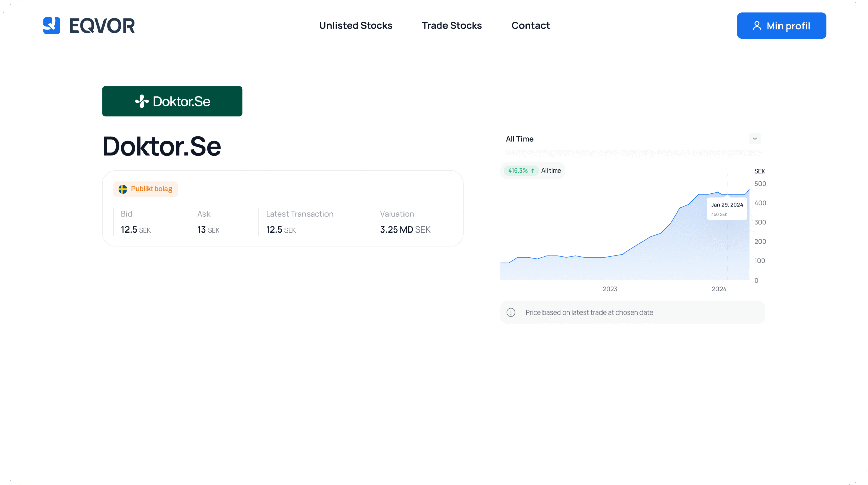This screenshot has height=485, width=868.
Task: Click the 200 y-axis label
Action: coord(760,242)
